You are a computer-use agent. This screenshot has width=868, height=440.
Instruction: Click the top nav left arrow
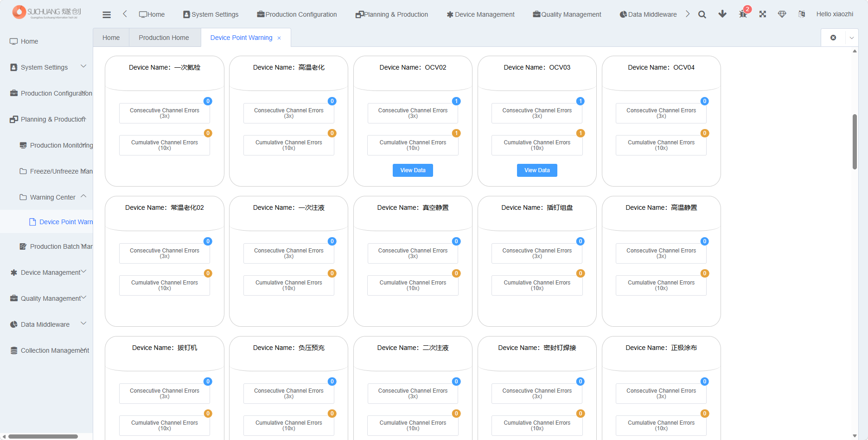125,14
